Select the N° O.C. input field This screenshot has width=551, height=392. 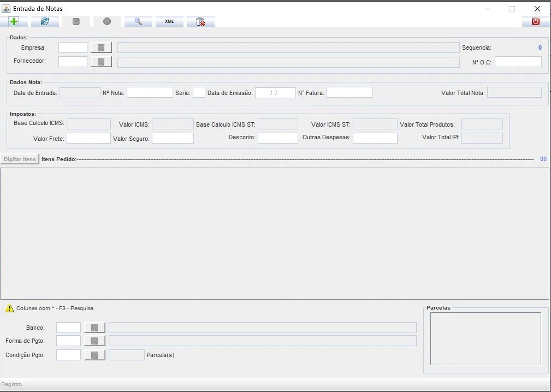tap(518, 62)
